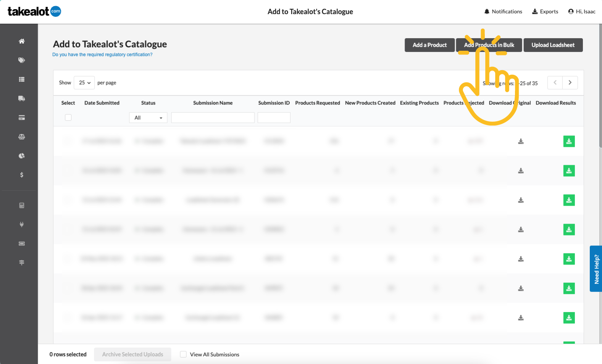This screenshot has height=364, width=602.
Task: Click the balance scale sidebar icon
Action: tap(22, 137)
